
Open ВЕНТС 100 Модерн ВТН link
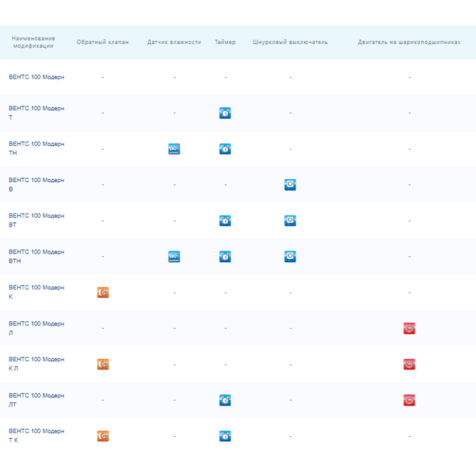point(37,256)
